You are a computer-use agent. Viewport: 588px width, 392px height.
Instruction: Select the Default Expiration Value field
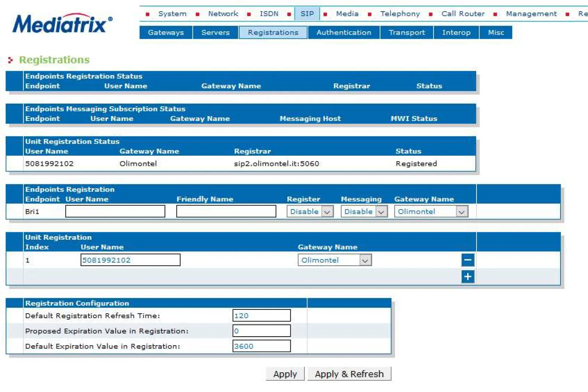(261, 346)
